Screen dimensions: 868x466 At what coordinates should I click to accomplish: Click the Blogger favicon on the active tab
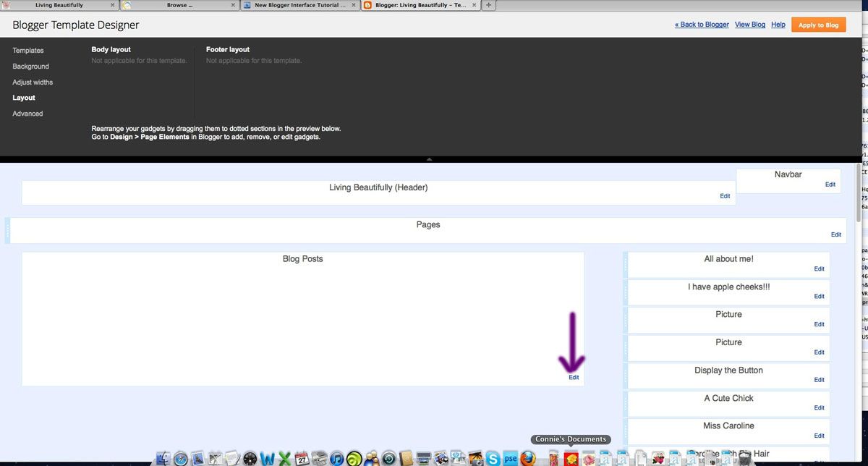pyautogui.click(x=368, y=5)
